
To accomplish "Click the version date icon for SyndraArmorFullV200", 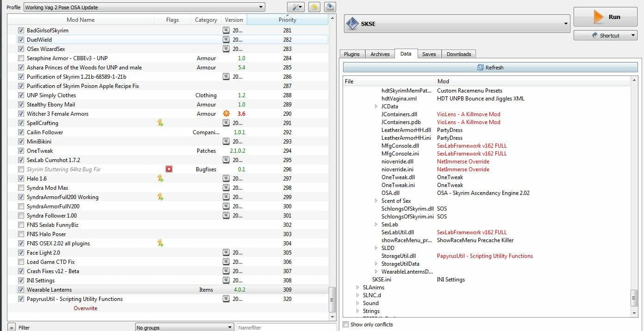I will 226,206.
